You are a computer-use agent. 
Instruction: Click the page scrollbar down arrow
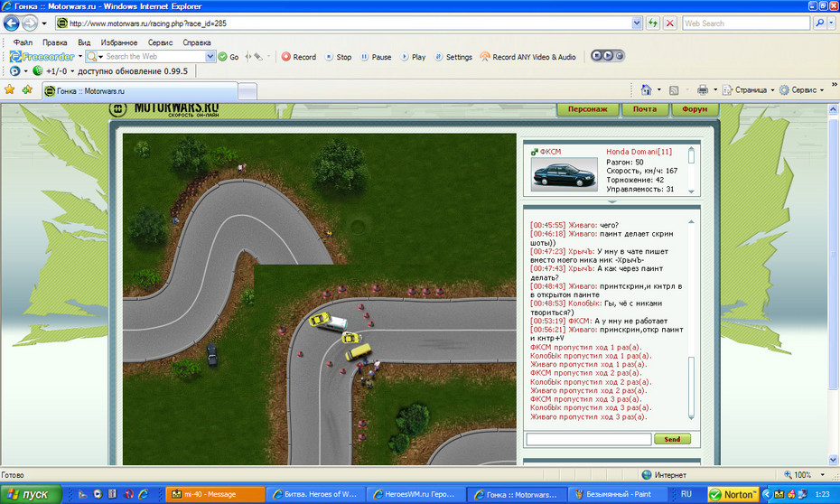[x=833, y=460]
